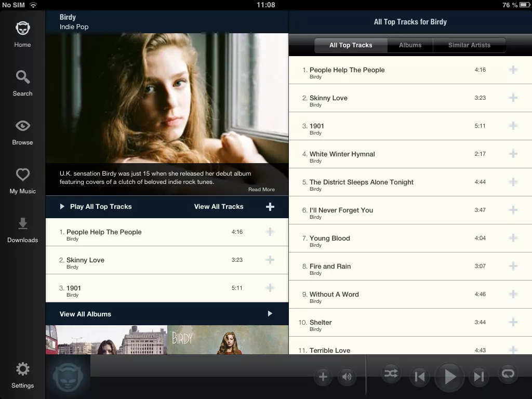Open the Browse eye icon
This screenshot has width=532, height=399.
(22, 131)
